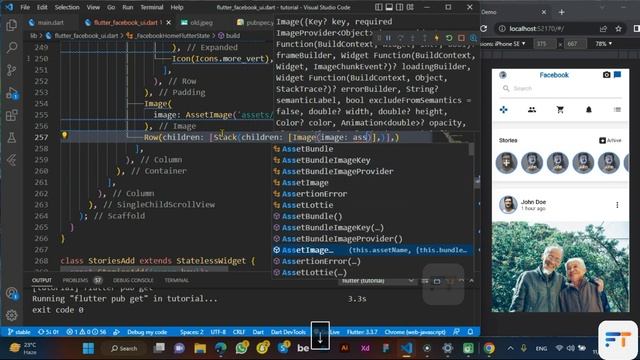Open Run and Debug view

click(11, 93)
